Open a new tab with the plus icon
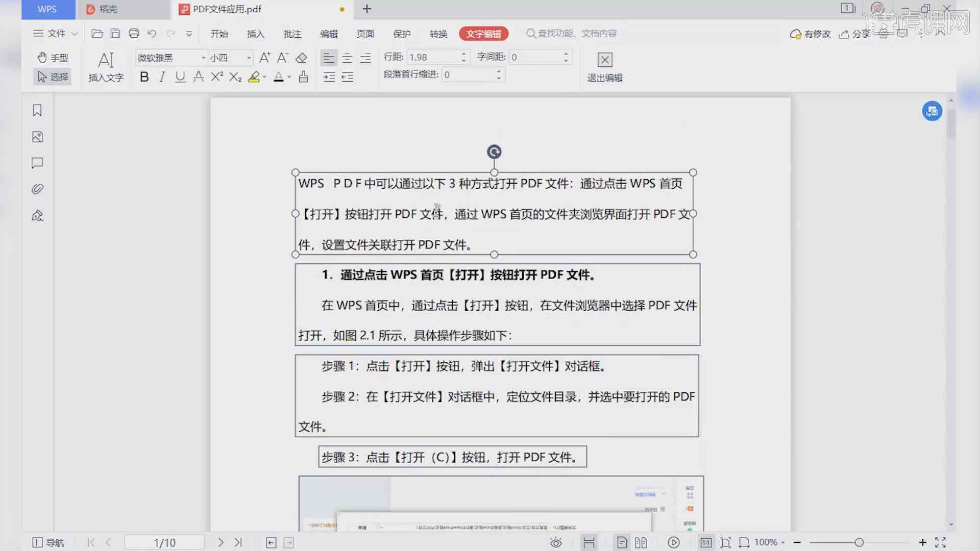The height and width of the screenshot is (551, 980). tap(366, 9)
